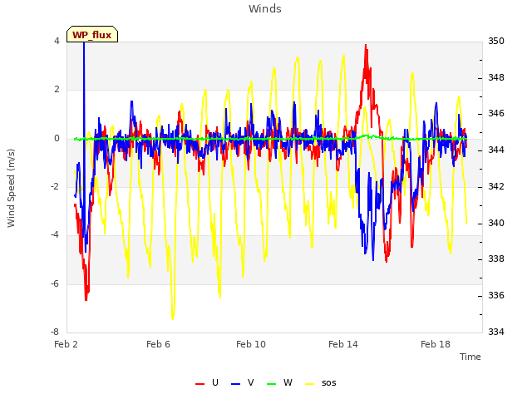
Task: Click the Feb 18 date tick label
Action: (436, 344)
